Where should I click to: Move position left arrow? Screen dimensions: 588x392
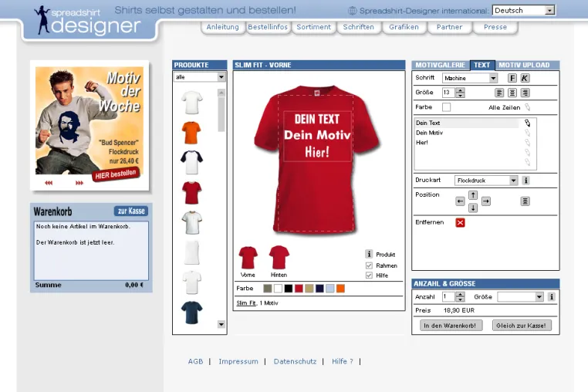460,201
